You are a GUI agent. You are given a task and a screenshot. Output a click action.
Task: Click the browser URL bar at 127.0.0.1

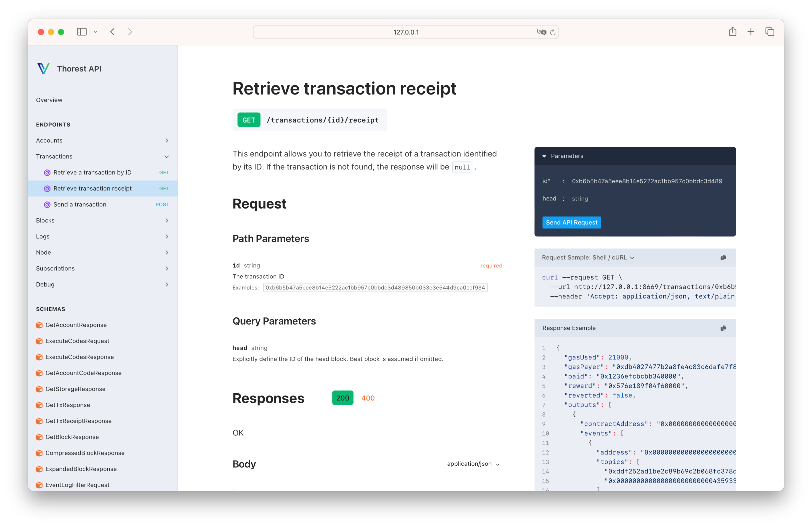point(406,32)
